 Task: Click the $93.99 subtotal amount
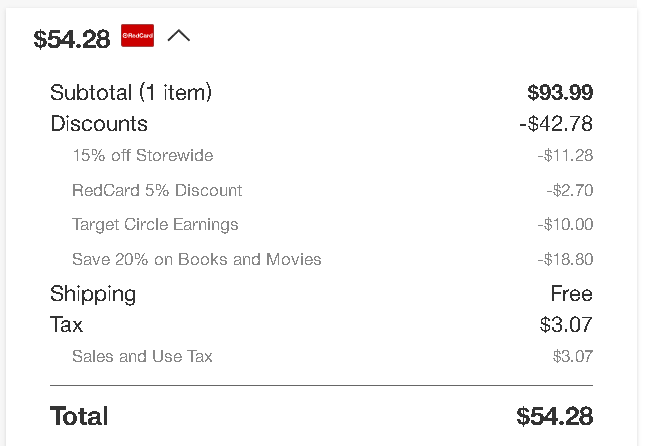[560, 92]
